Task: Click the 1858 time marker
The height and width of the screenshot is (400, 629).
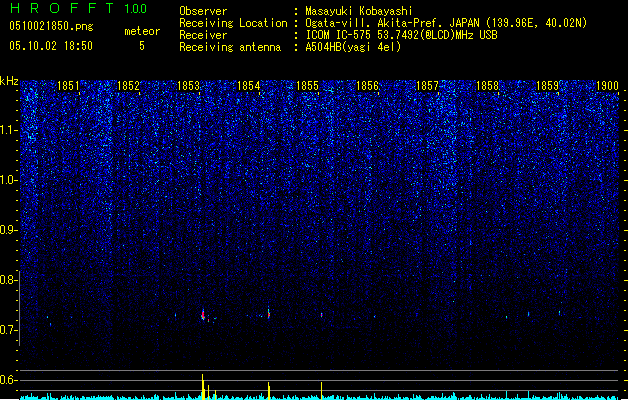Action: [487, 85]
